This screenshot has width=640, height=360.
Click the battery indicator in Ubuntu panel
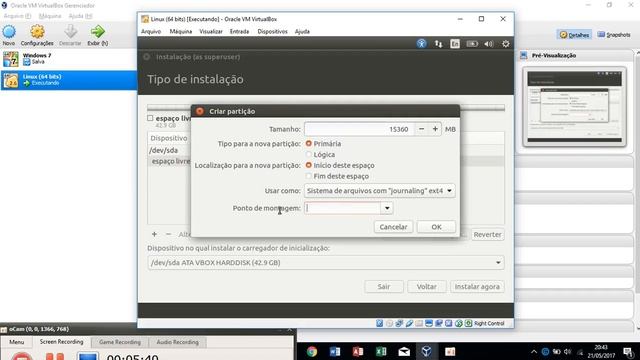(x=472, y=44)
